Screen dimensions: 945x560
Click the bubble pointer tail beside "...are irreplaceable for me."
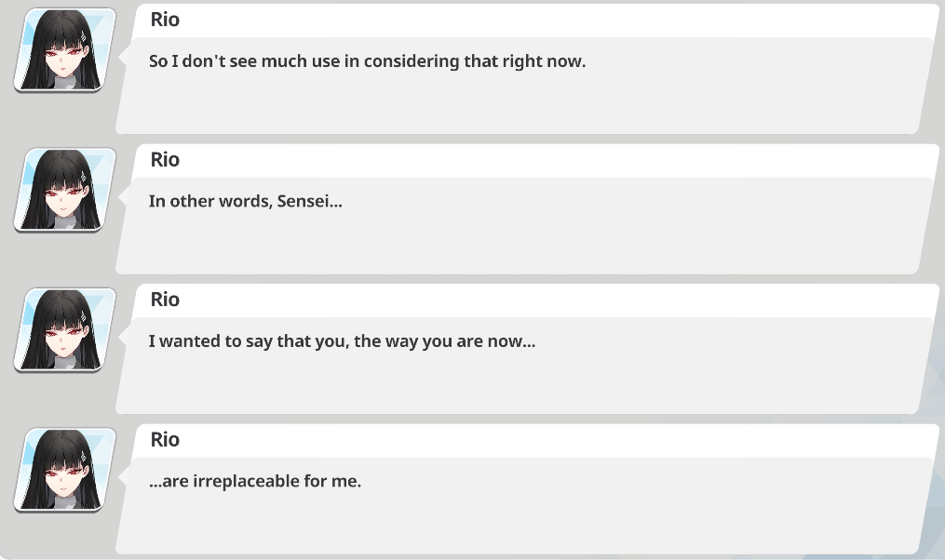(123, 477)
